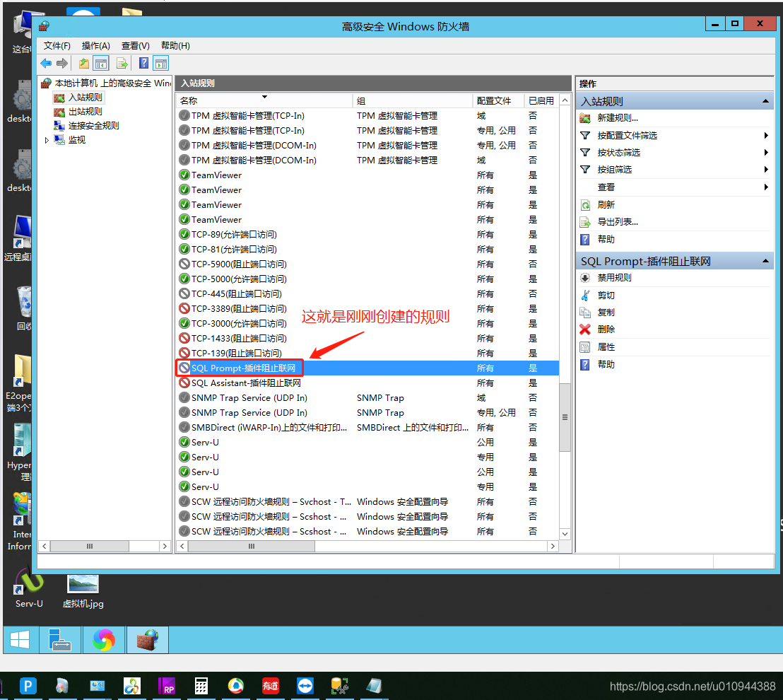Open 属性 of the selected rule
This screenshot has height=700, width=783.
tap(606, 347)
